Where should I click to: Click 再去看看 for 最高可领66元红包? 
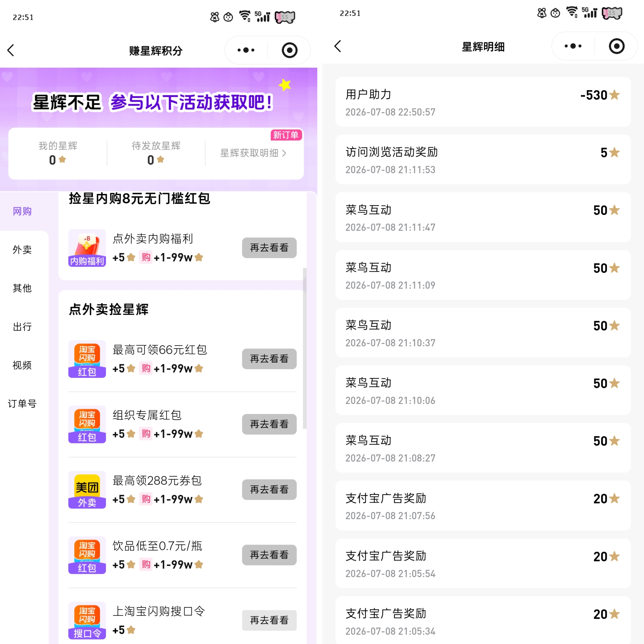tap(269, 359)
